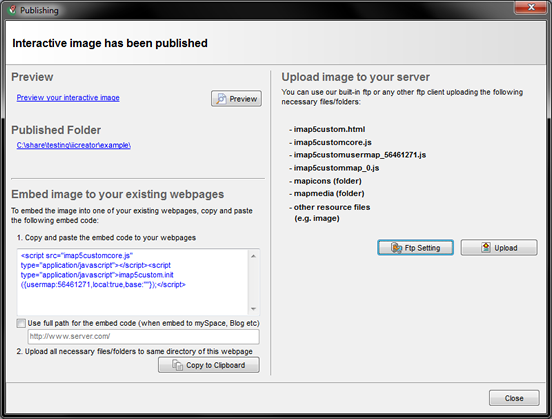552x419 pixels.
Task: Click the 'mapmedia (folder)' entry
Action: [x=329, y=193]
